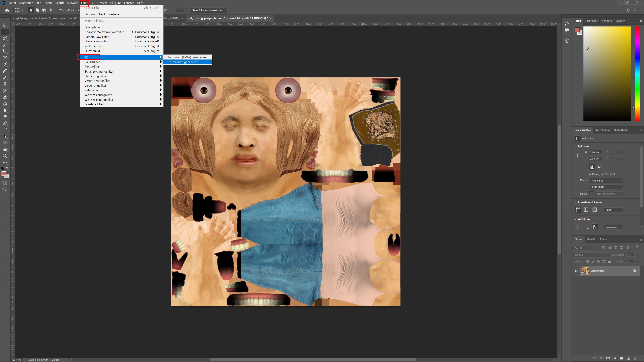
Task: Choose Normalmap generieren... from the 3D submenu
Action: click(187, 62)
